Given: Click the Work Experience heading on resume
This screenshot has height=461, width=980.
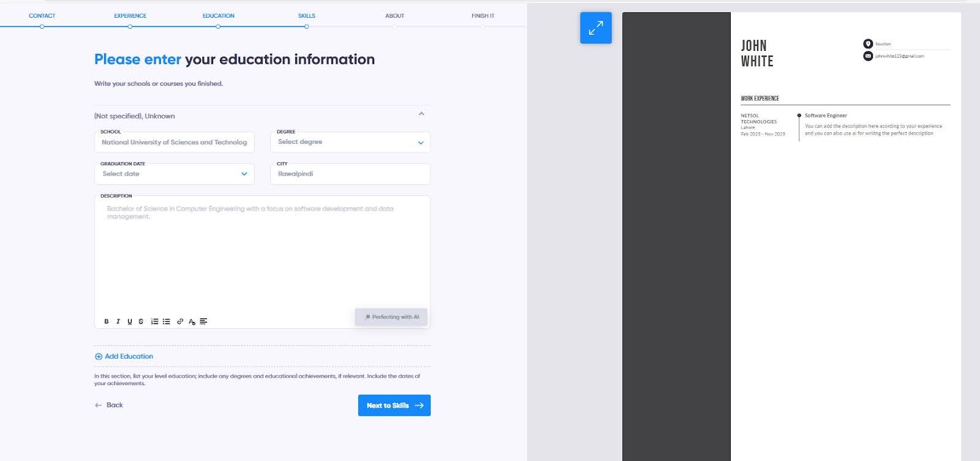Looking at the screenshot, I should click(760, 98).
